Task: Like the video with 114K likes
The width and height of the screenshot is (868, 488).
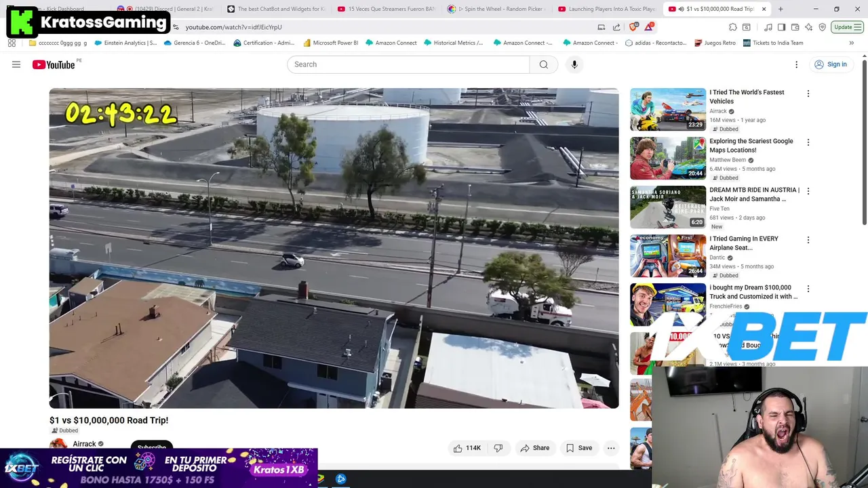Action: (x=467, y=448)
